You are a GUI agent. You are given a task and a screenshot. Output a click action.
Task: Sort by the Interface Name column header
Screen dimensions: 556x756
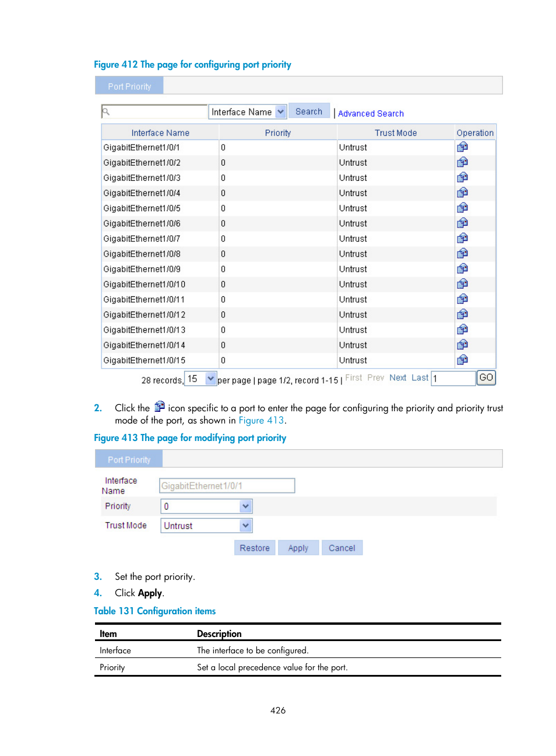pyautogui.click(x=160, y=133)
